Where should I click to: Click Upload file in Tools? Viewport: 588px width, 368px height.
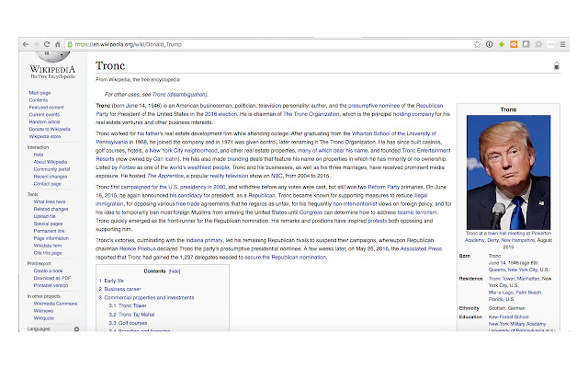pyautogui.click(x=44, y=216)
